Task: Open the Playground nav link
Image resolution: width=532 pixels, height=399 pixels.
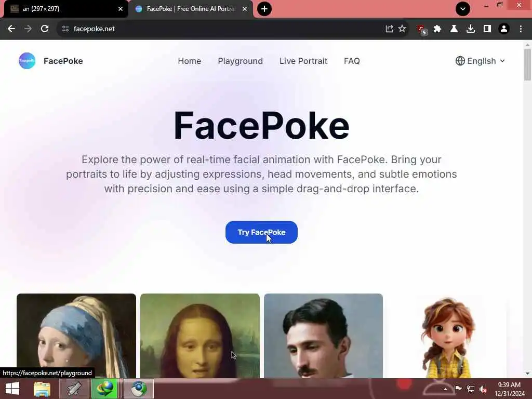Action: pyautogui.click(x=240, y=61)
